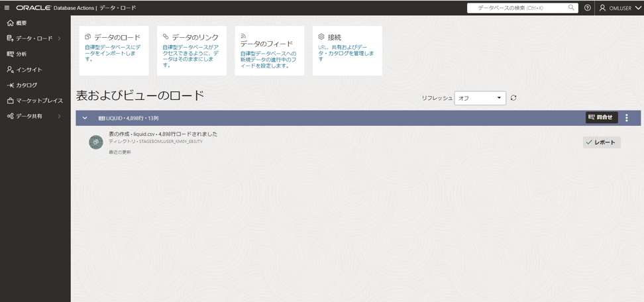
Task: Click the search magnifier icon
Action: pyautogui.click(x=571, y=8)
